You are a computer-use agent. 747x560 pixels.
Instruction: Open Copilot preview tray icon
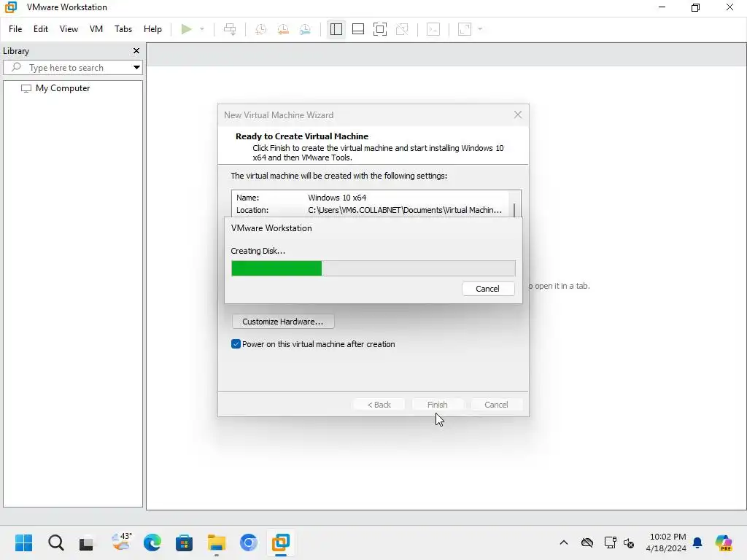click(724, 542)
